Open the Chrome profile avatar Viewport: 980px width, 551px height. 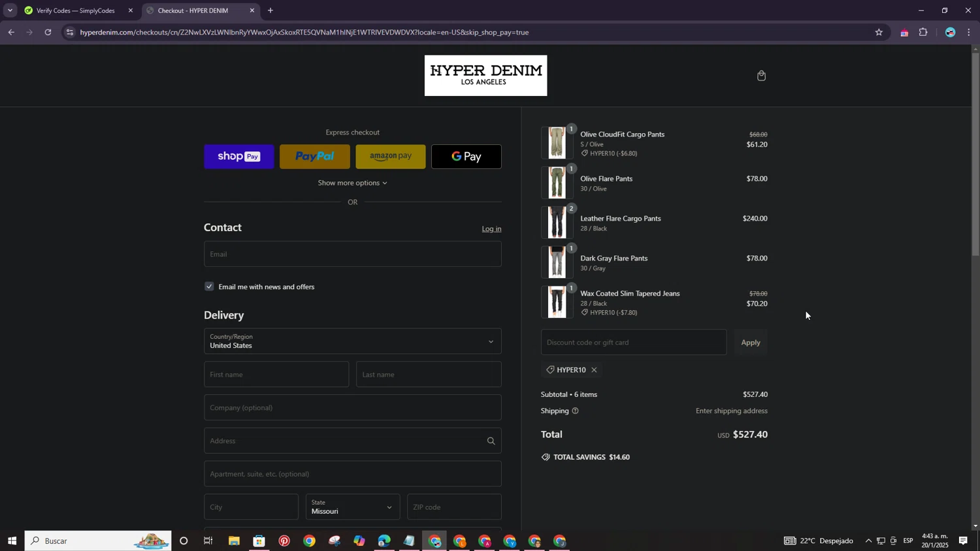tap(950, 32)
